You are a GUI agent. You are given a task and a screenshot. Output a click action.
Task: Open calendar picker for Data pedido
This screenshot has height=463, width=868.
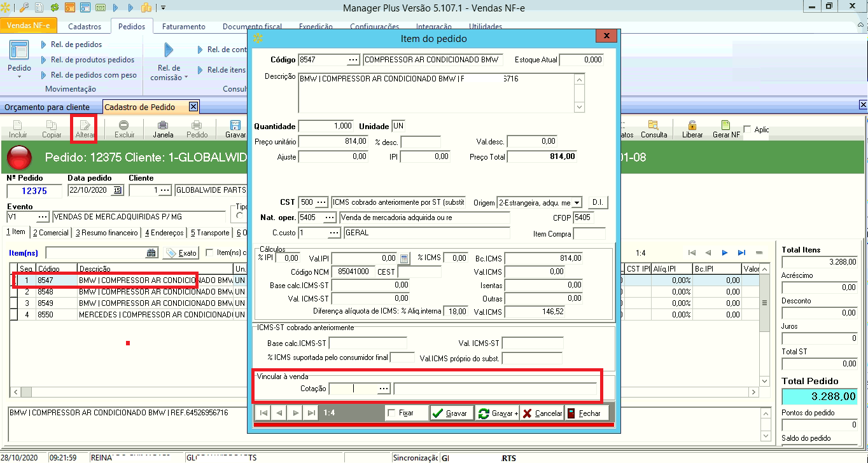(x=117, y=190)
